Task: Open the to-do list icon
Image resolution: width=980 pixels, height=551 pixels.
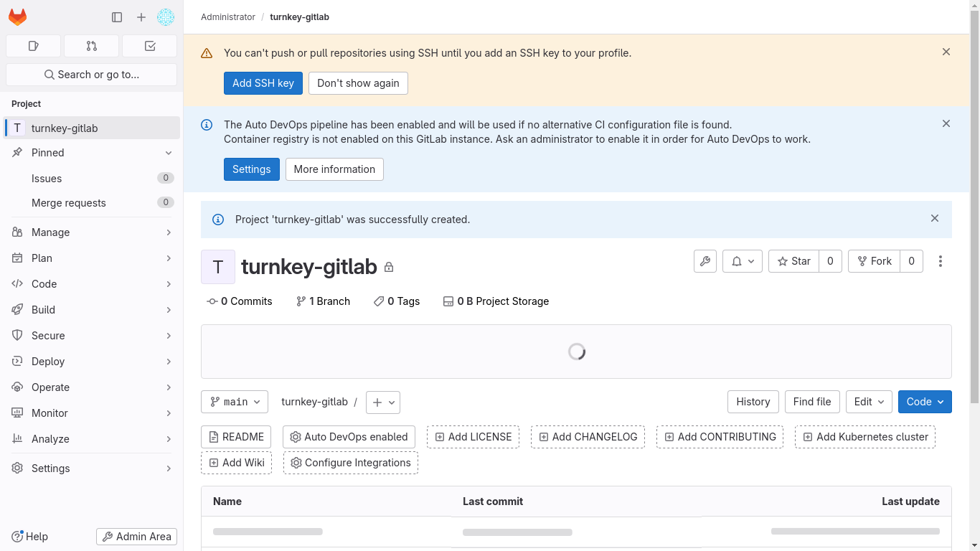Action: click(x=149, y=46)
